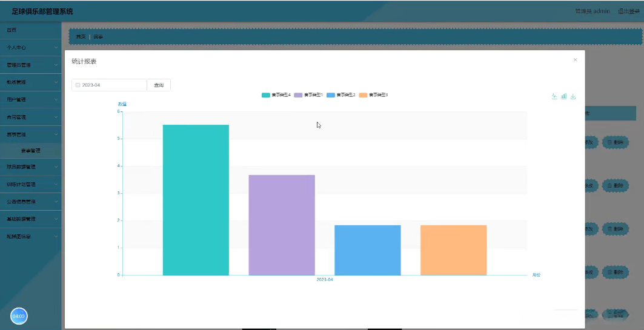
Task: Click the 足球俱乐部管理系统 title
Action: click(x=42, y=12)
